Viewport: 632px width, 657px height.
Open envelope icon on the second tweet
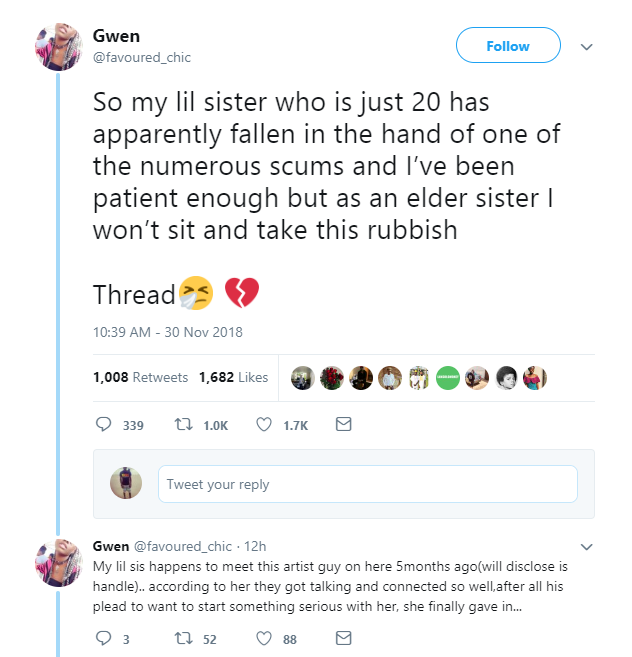[x=343, y=637]
